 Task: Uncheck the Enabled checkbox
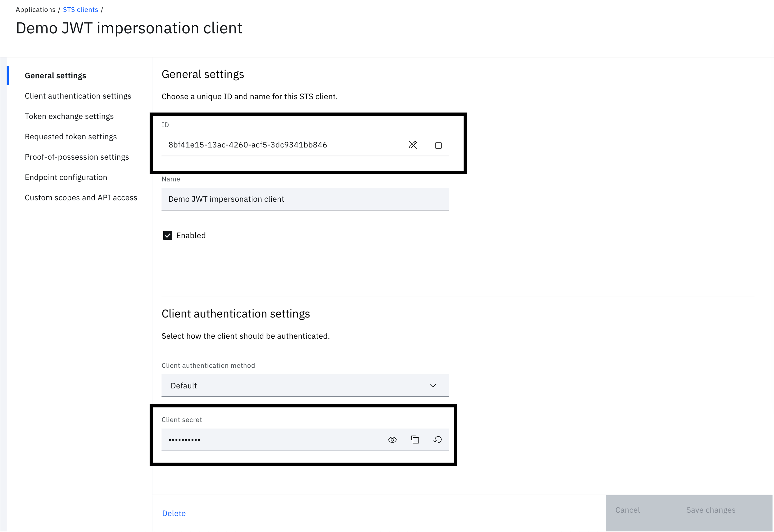tap(167, 235)
